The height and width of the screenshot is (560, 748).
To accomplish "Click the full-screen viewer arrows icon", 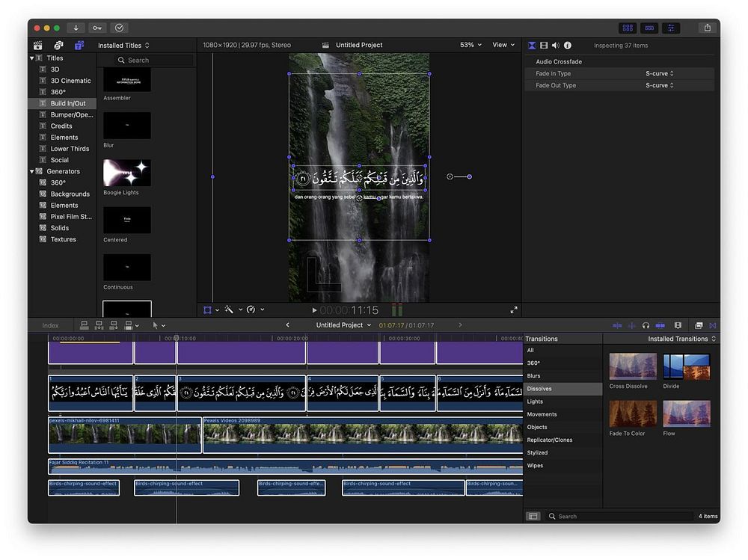I will click(514, 310).
